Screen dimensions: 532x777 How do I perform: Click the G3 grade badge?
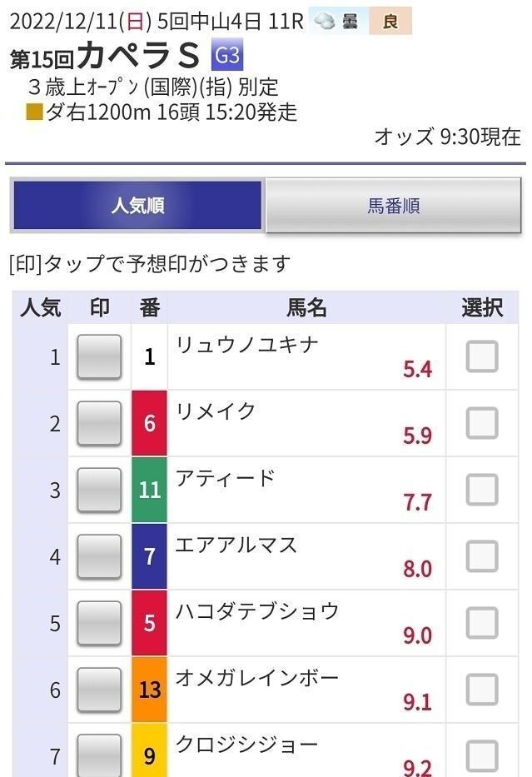(227, 56)
